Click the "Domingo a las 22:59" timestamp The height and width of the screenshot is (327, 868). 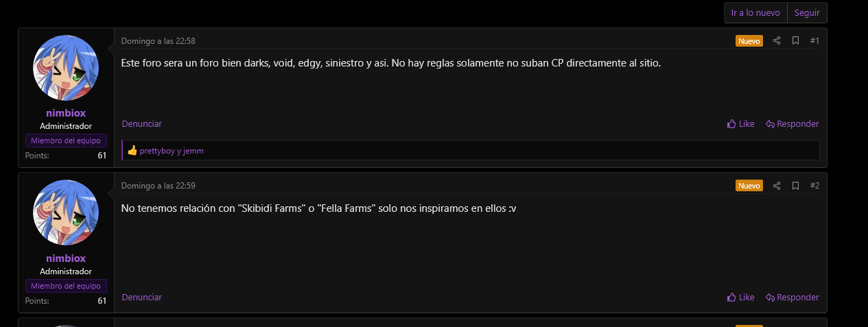158,186
